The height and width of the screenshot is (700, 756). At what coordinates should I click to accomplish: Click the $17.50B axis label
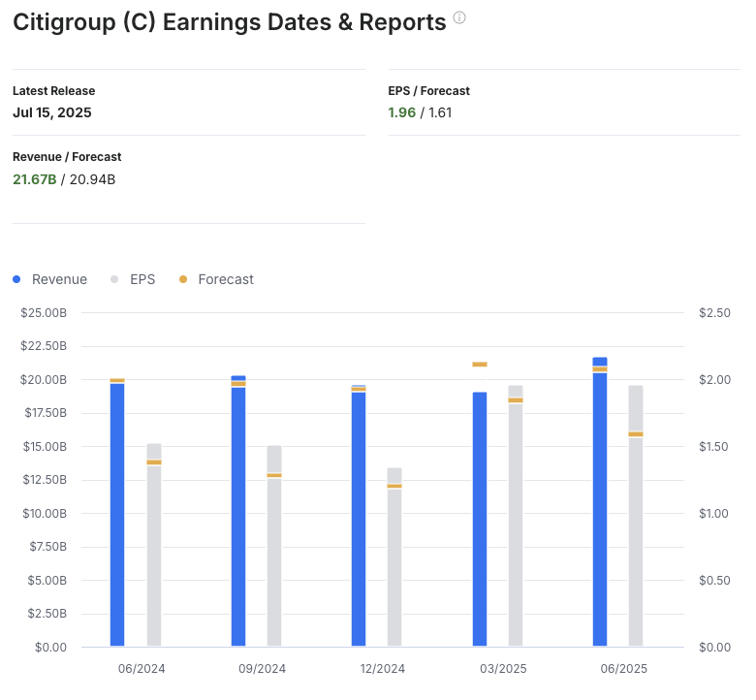[46, 413]
